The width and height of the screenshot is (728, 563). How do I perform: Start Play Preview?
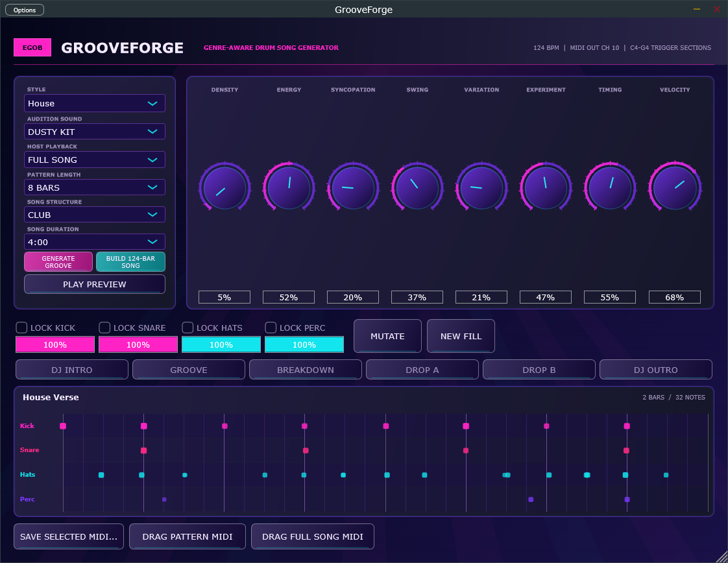tap(95, 284)
